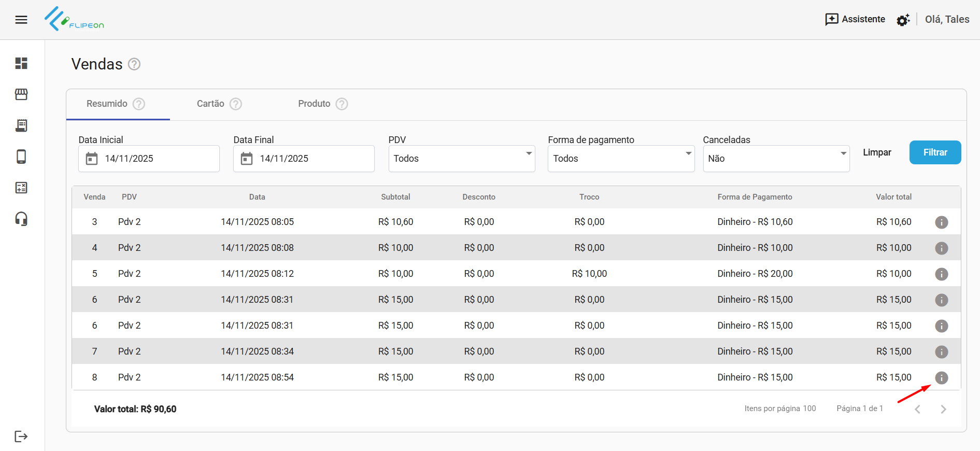Viewport: 980px width, 451px height.
Task: Open the Forma de pagamento dropdown
Action: pos(621,159)
